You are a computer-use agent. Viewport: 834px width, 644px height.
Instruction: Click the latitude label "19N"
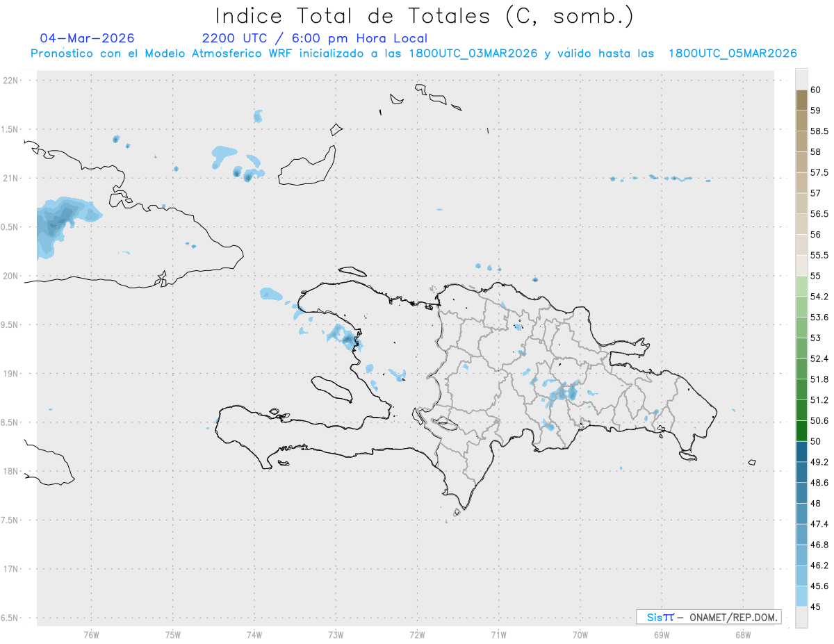point(11,374)
